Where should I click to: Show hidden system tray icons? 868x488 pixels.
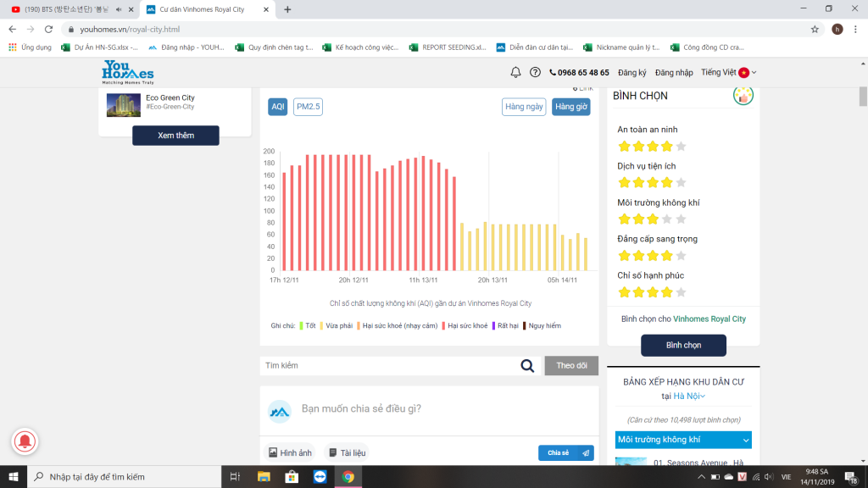[701, 477]
